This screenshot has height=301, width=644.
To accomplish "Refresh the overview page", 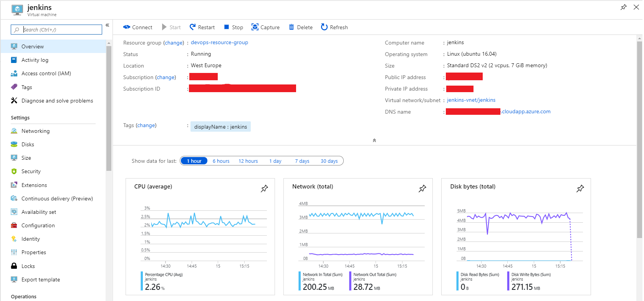I will coord(334,27).
